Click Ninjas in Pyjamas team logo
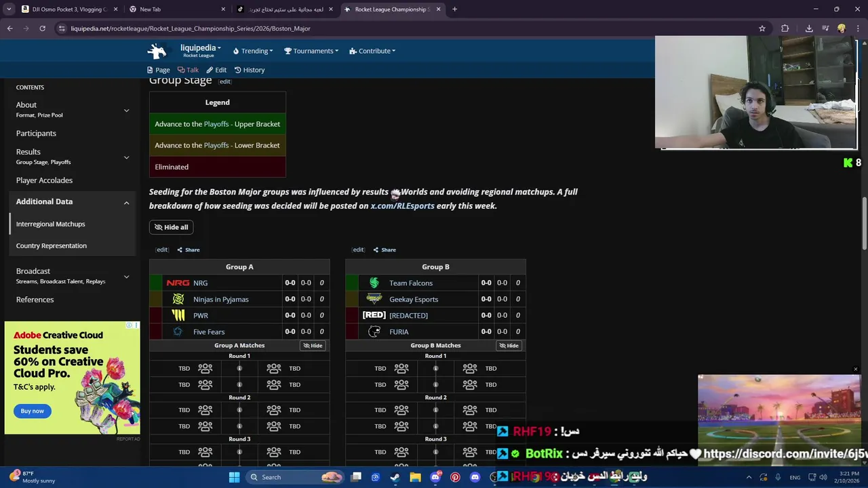This screenshot has height=488, width=868. 178,299
